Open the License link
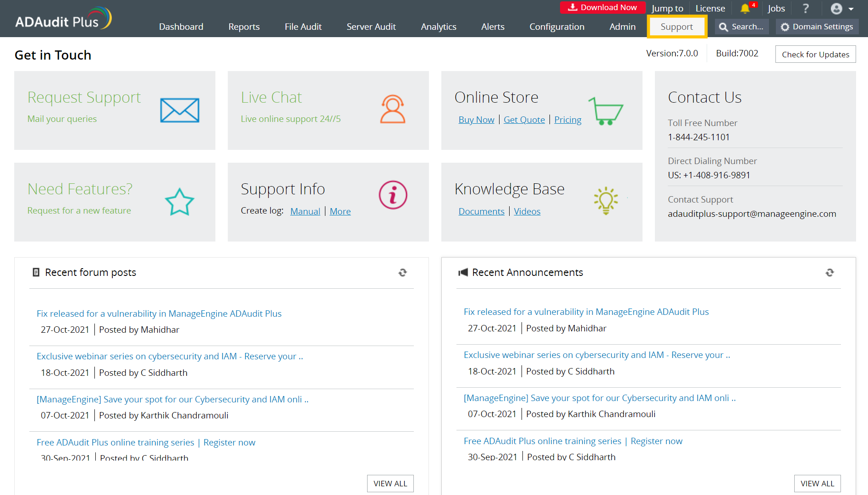This screenshot has width=868, height=495. [x=710, y=8]
